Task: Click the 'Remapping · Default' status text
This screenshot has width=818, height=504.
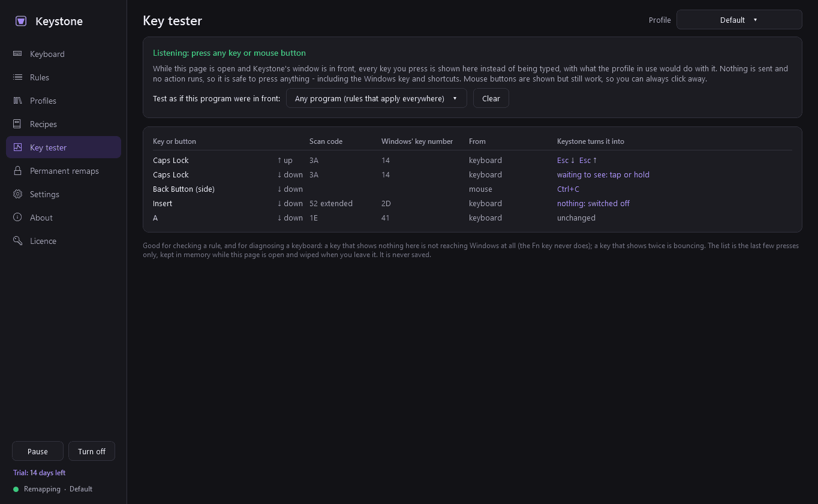Action: pyautogui.click(x=58, y=489)
